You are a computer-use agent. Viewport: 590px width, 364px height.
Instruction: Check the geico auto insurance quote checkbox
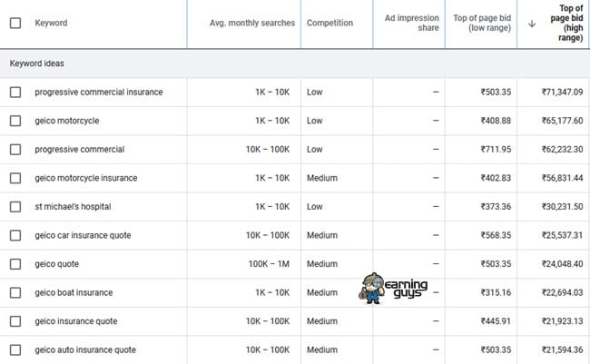coord(15,349)
